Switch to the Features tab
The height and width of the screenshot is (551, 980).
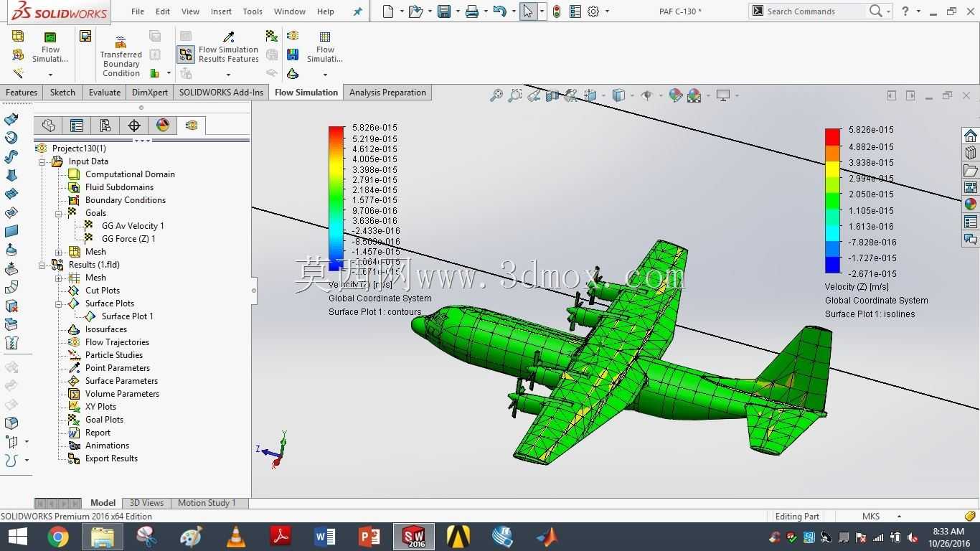[22, 93]
